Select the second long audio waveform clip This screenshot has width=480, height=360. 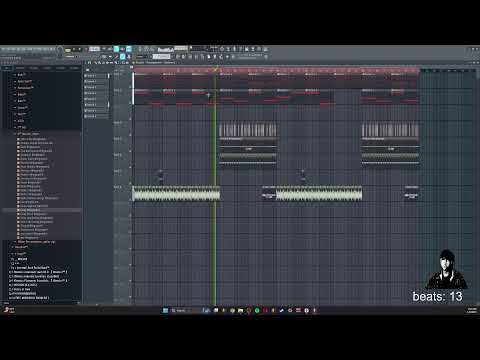point(319,193)
